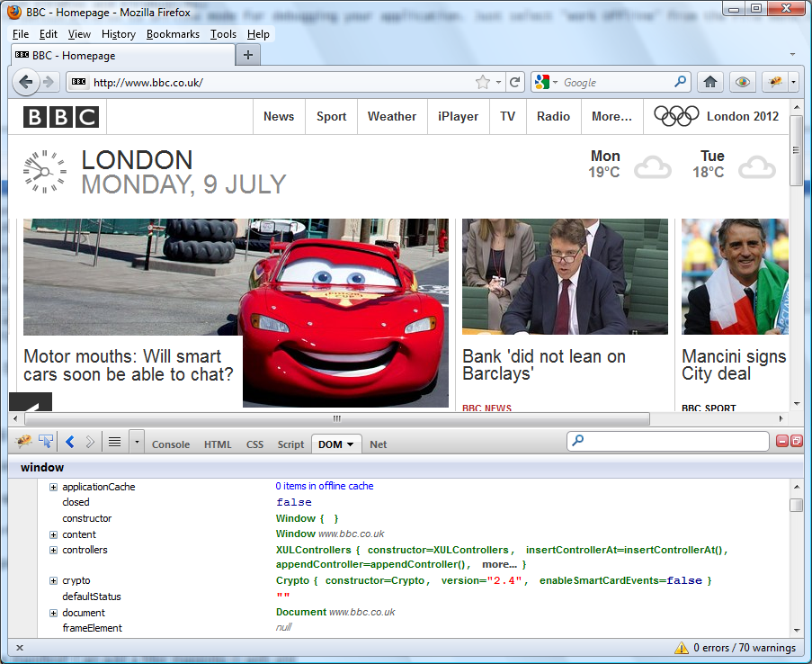Bookmark this page with the star icon
The height and width of the screenshot is (664, 812).
click(x=483, y=82)
